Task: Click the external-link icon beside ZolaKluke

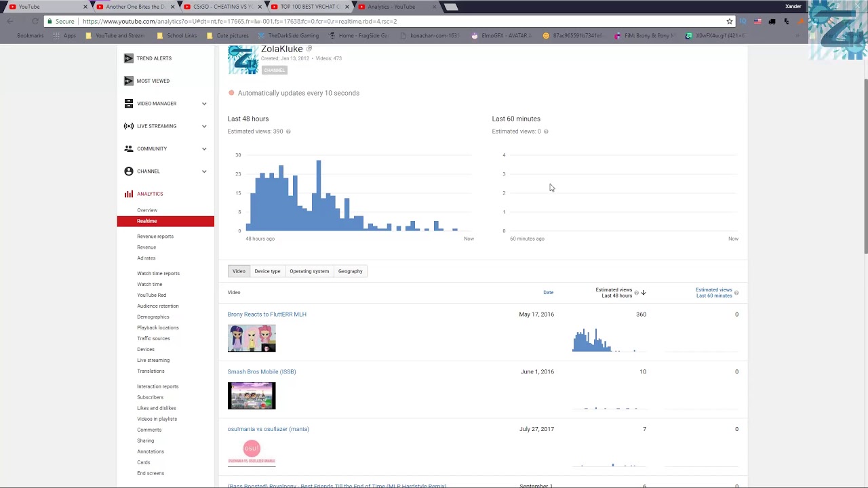Action: click(309, 49)
